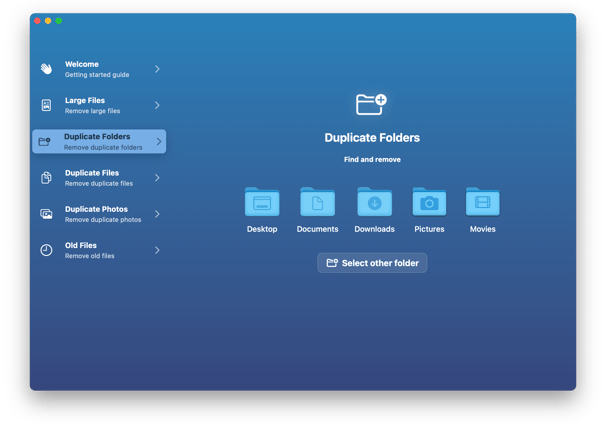Screen dimensions: 606x424
Task: Open the Duplicate Photos section
Action: 99,214
